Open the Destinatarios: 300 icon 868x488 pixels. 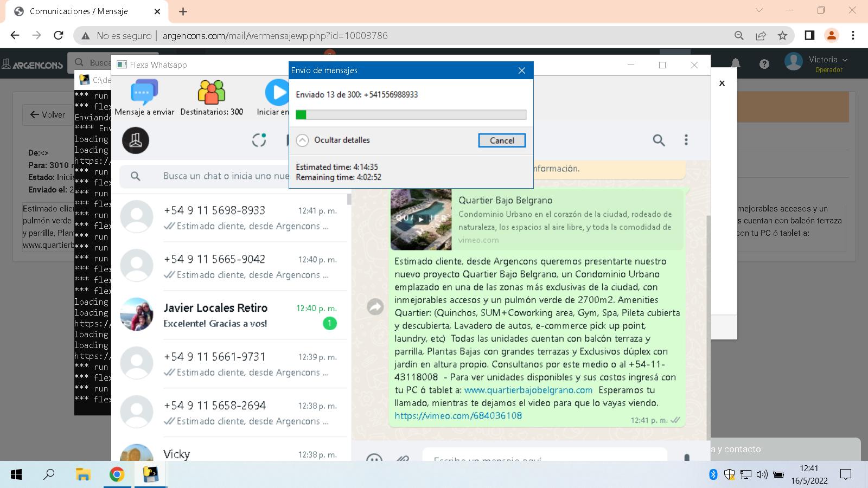tap(212, 92)
